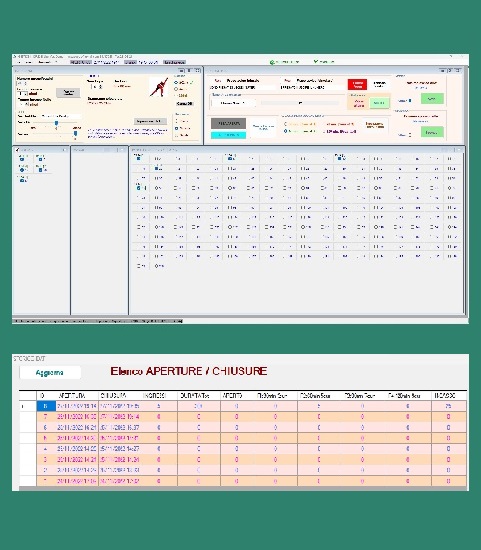
Task: Select the highlighted ID 8 cell in the table
Action: [46, 406]
